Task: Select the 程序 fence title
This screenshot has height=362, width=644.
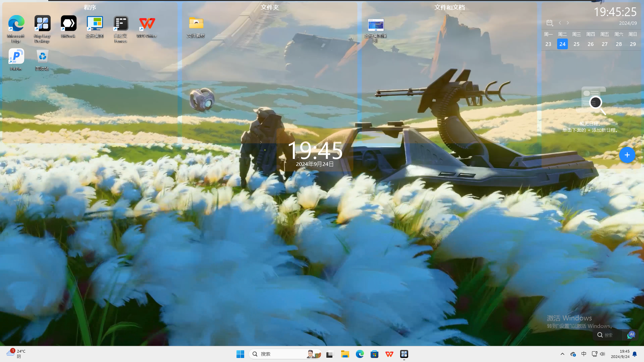Action: click(90, 7)
